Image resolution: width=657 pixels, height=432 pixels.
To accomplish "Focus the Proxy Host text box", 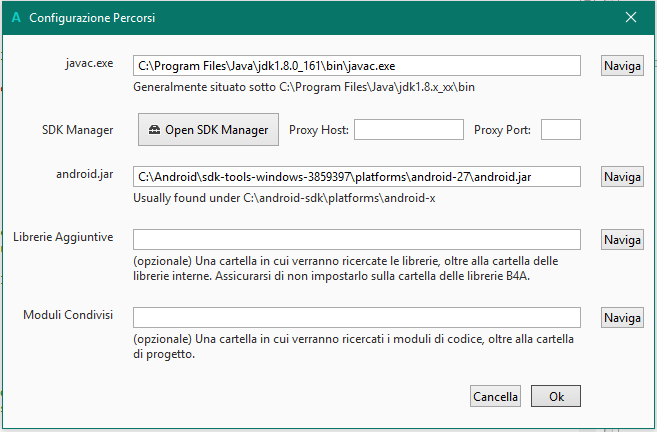I will (x=408, y=129).
